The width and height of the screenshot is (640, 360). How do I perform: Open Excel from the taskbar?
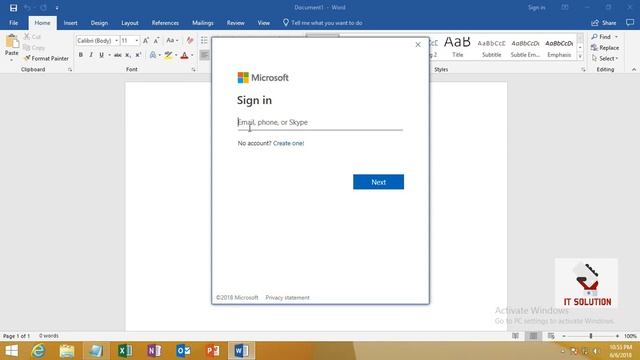pos(125,351)
